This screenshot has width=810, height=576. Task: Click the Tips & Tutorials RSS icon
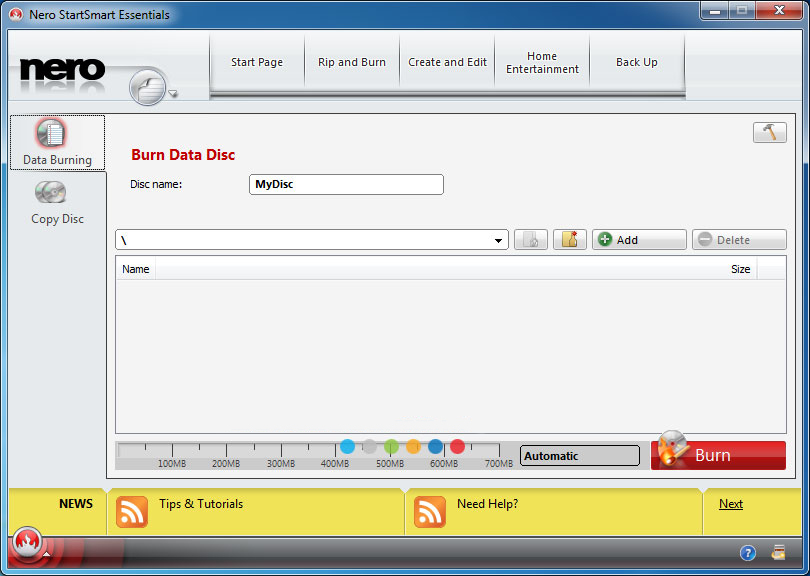(132, 511)
